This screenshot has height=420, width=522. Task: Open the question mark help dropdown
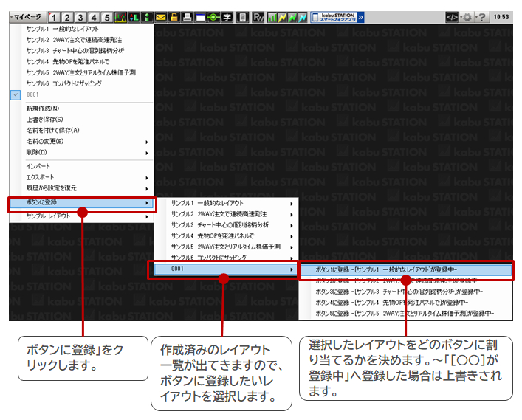click(x=481, y=17)
